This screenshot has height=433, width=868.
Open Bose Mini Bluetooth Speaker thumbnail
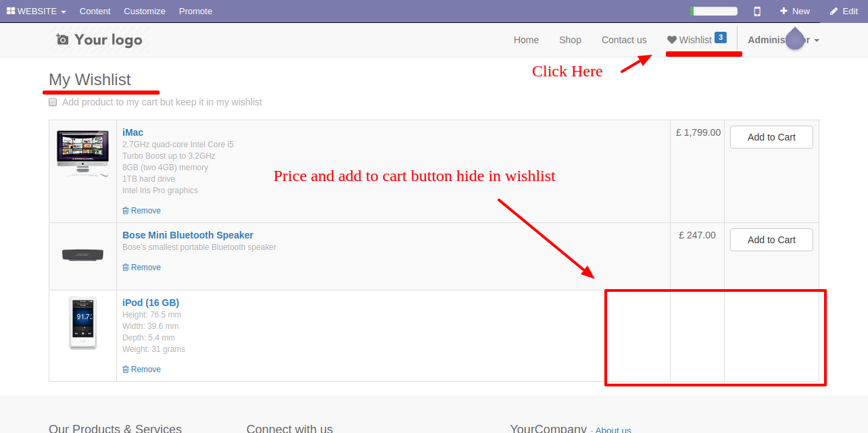(x=82, y=255)
